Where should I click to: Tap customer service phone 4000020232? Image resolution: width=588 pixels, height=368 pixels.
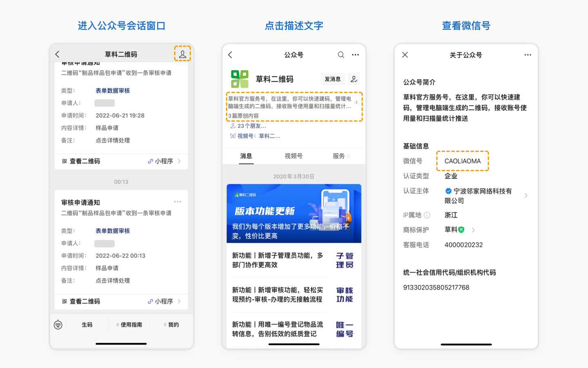[x=464, y=245]
